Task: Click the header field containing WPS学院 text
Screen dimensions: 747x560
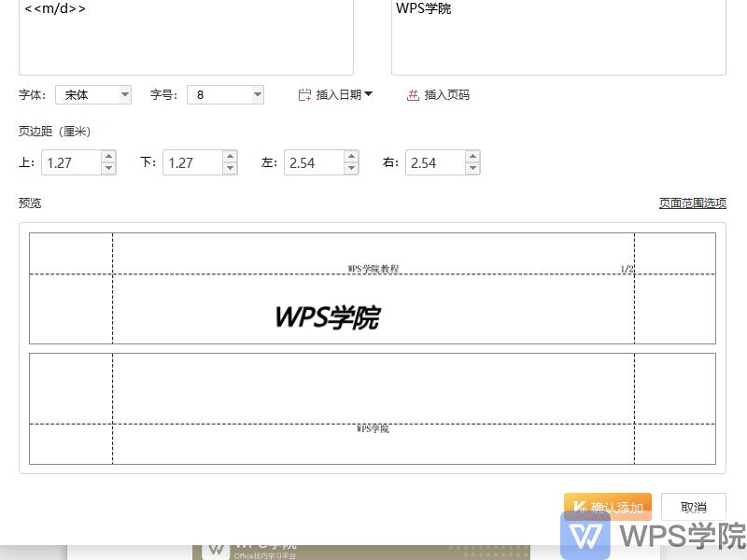Action: 557,37
